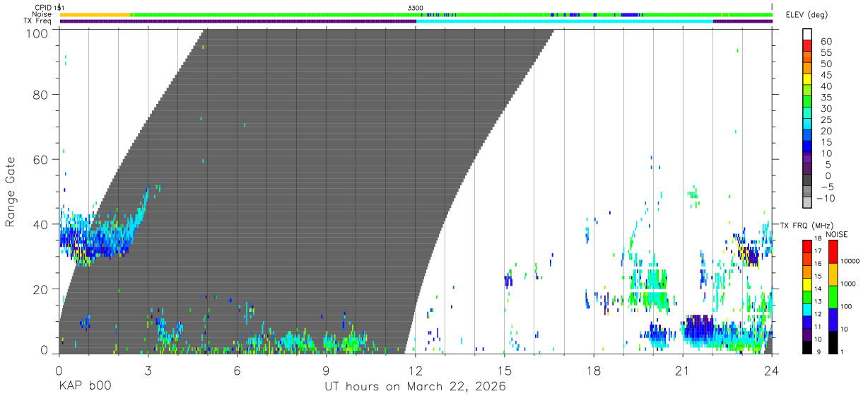The height and width of the screenshot is (401, 868).
Task: Click the 'NOISE' legend title
Action: pyautogui.click(x=836, y=234)
